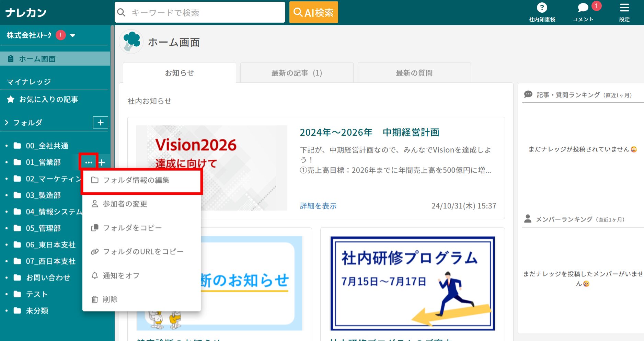The height and width of the screenshot is (341, 644).
Task: Switch to the 最新の記事 (1) tab
Action: click(297, 72)
